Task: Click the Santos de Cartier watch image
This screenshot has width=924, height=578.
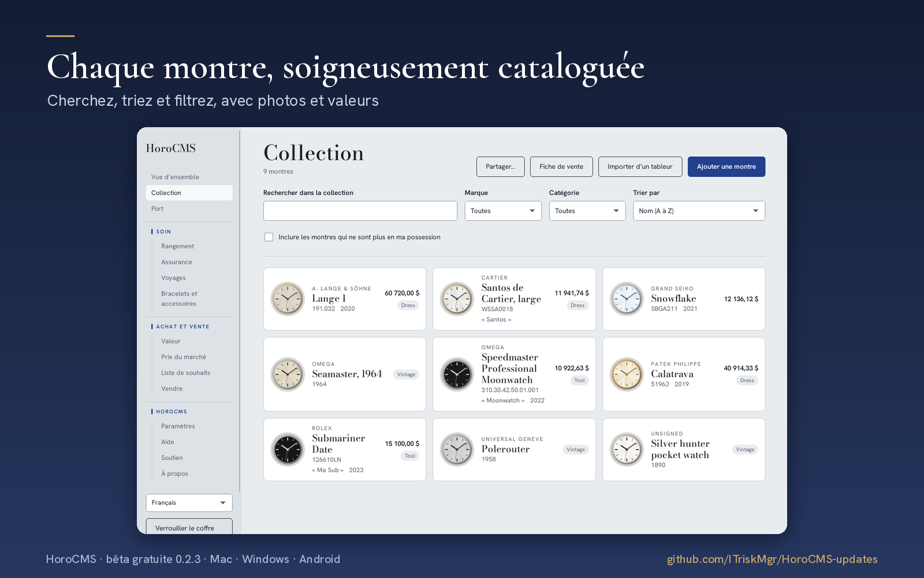Action: point(457,299)
